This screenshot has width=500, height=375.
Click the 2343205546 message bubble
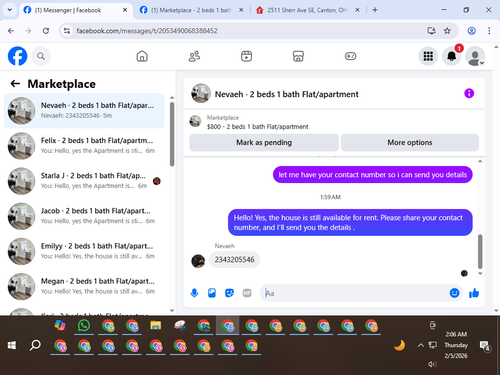(234, 260)
